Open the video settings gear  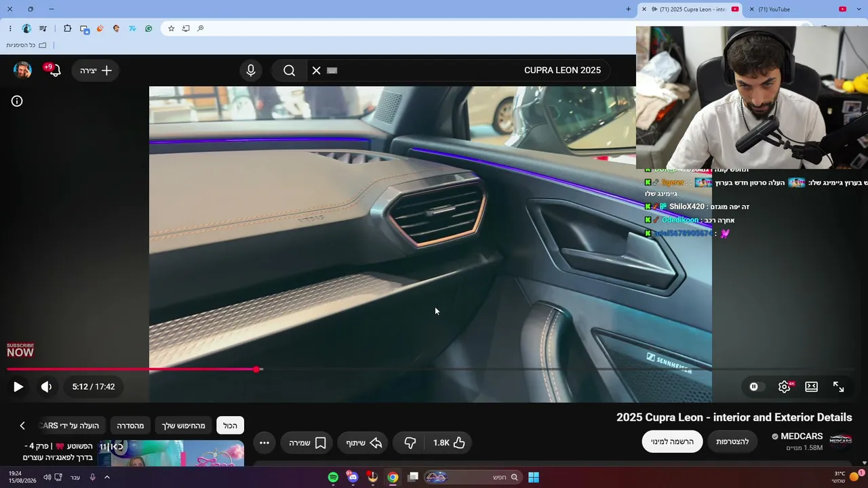click(785, 387)
